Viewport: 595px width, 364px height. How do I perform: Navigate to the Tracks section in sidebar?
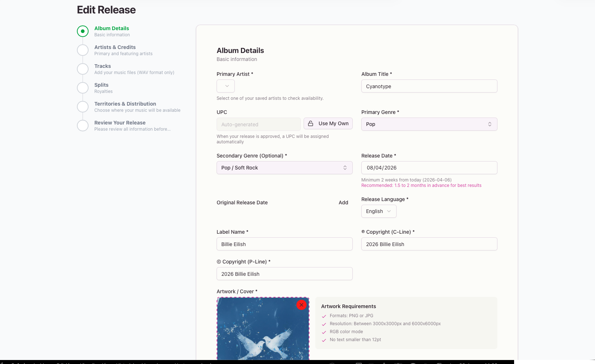coord(102,66)
